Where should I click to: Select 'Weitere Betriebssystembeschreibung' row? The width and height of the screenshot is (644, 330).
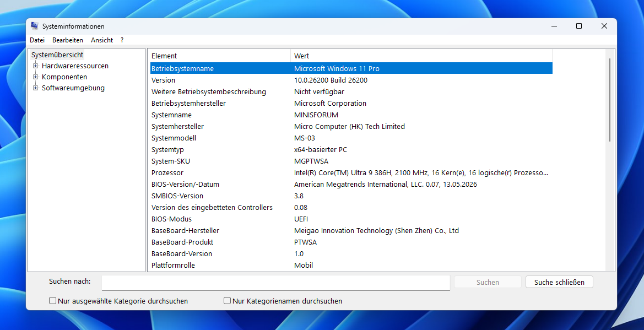pyautogui.click(x=351, y=91)
